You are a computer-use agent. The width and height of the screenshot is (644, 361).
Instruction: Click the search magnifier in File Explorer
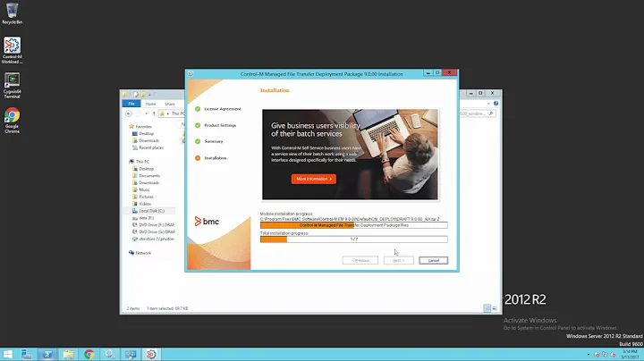pyautogui.click(x=491, y=113)
